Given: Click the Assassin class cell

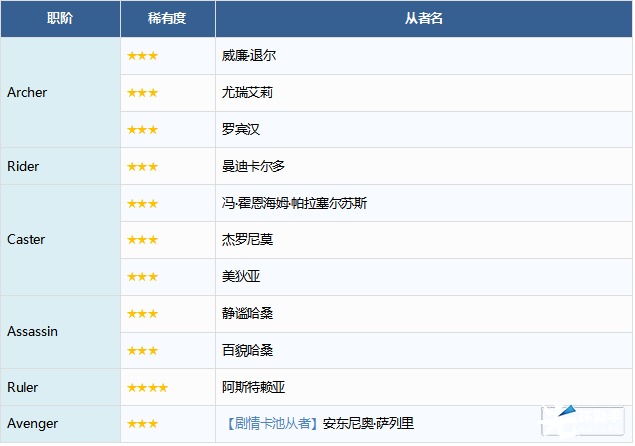Looking at the screenshot, I should pyautogui.click(x=32, y=331).
